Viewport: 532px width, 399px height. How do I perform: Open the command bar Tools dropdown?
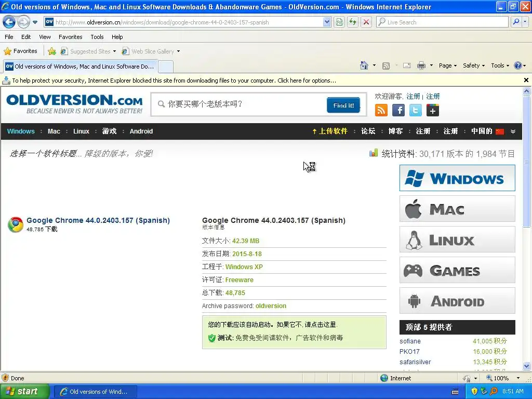(x=500, y=65)
